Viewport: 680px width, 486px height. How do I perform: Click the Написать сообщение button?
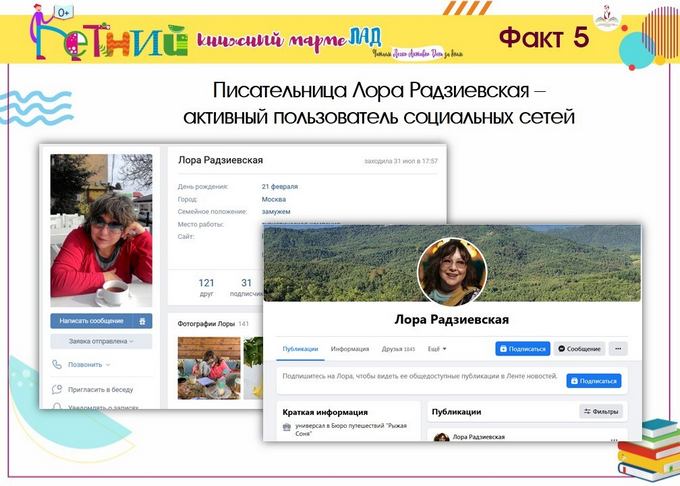(x=92, y=321)
